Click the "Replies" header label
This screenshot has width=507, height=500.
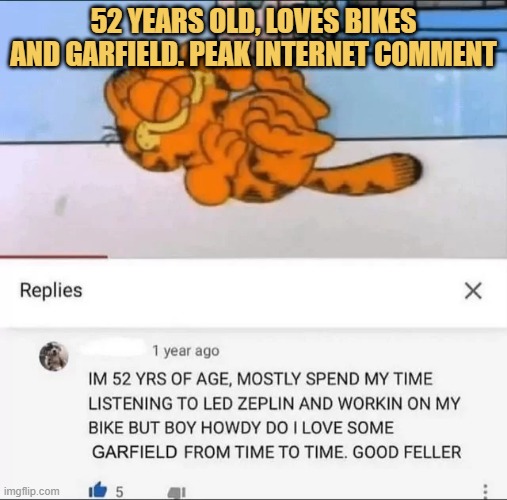point(51,290)
